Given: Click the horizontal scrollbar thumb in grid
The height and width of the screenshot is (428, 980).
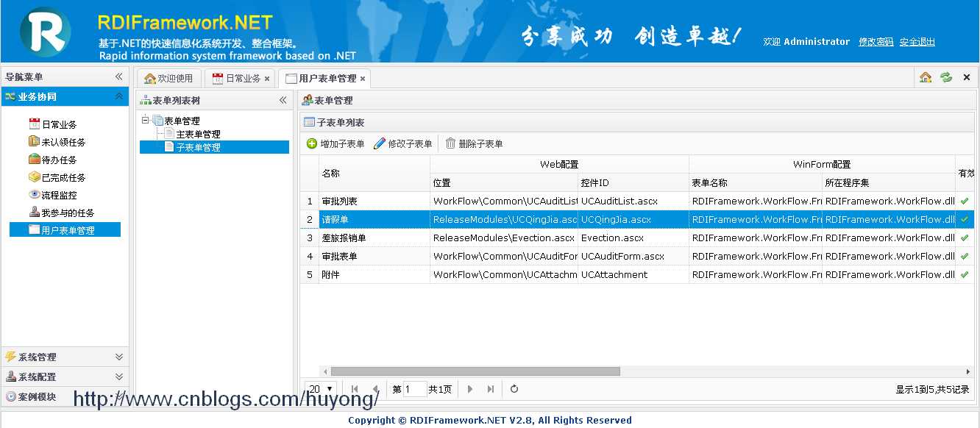Looking at the screenshot, I should (x=475, y=371).
